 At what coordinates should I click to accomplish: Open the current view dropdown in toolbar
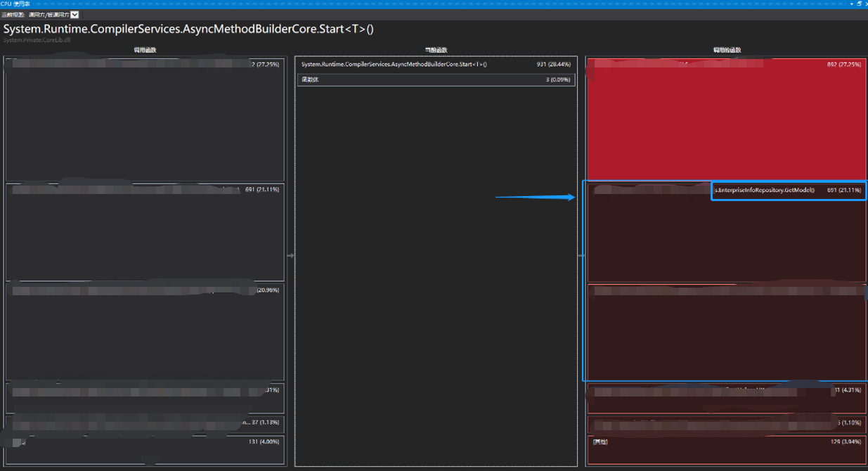click(53, 15)
